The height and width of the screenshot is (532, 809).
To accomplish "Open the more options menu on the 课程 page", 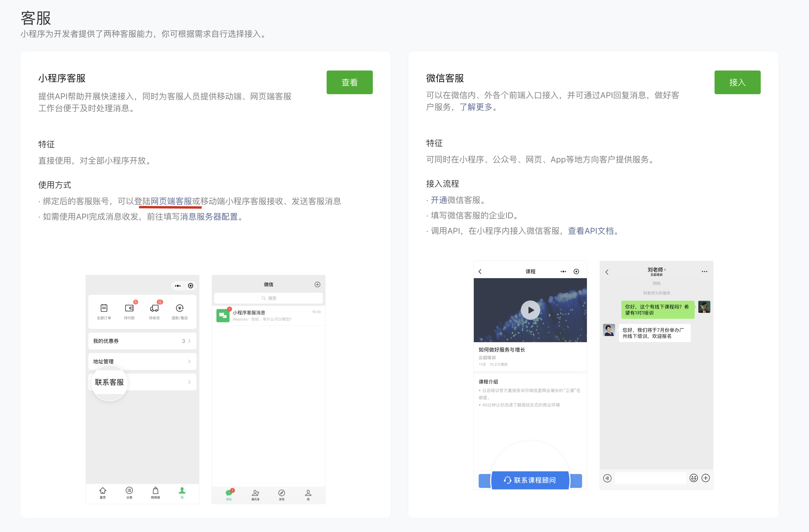I will tap(563, 271).
